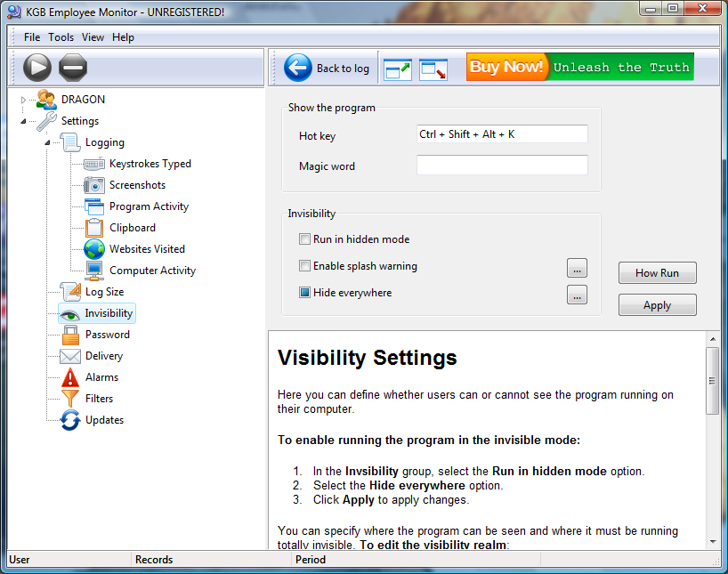Toggle Enable splash warning checkbox
Image resolution: width=728 pixels, height=574 pixels.
click(305, 266)
